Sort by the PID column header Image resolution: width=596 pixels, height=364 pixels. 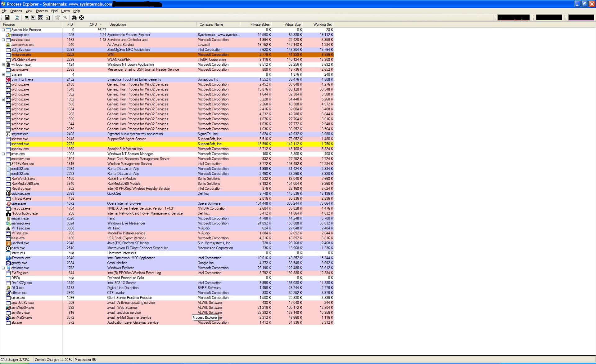(x=68, y=24)
